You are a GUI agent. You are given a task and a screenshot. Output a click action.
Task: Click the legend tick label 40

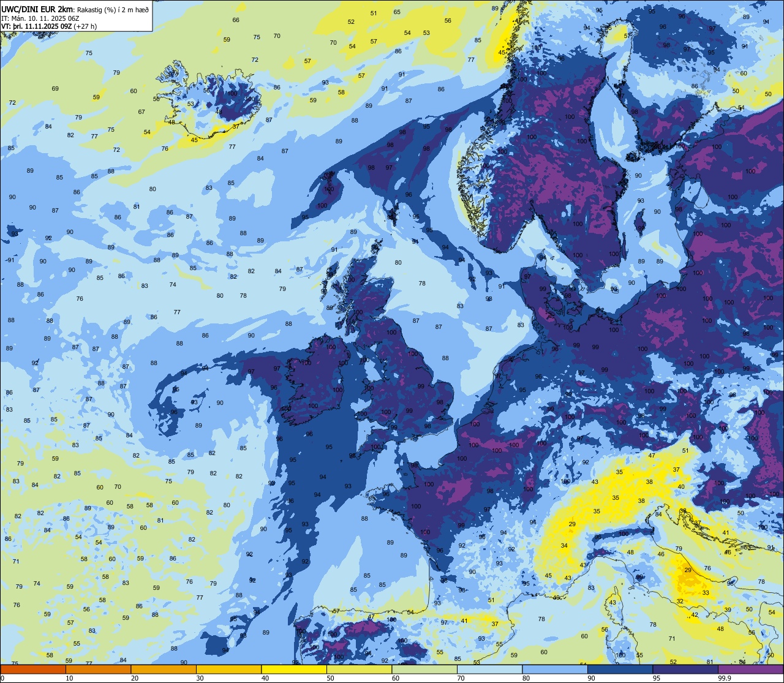pos(265,678)
